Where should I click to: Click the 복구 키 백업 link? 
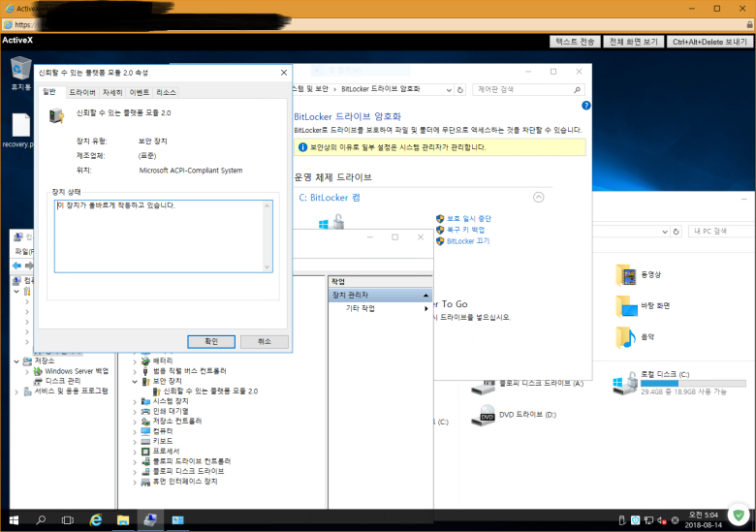[x=465, y=230]
